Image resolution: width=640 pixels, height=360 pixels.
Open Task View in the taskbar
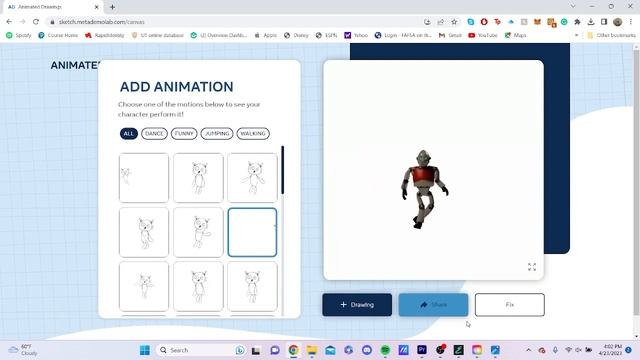coord(256,350)
